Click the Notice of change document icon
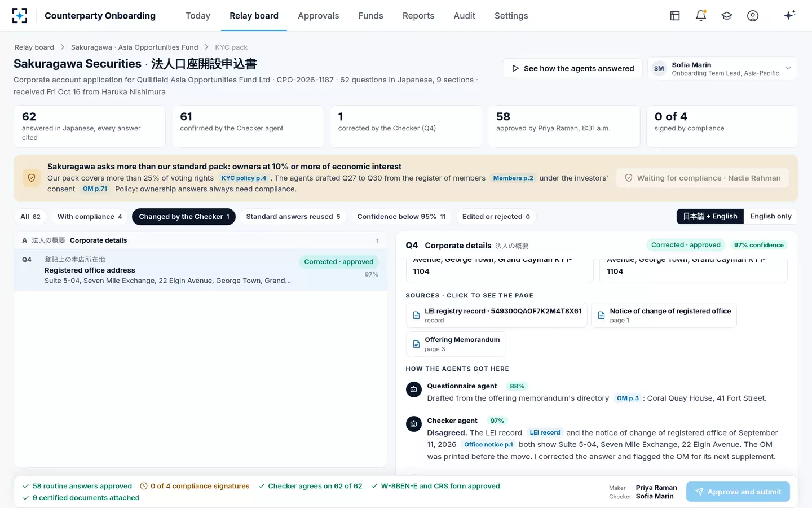The width and height of the screenshot is (812, 508). (x=601, y=316)
